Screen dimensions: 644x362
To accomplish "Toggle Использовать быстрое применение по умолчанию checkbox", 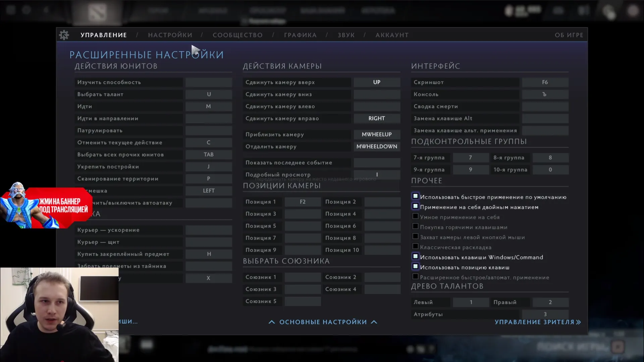I will (415, 196).
